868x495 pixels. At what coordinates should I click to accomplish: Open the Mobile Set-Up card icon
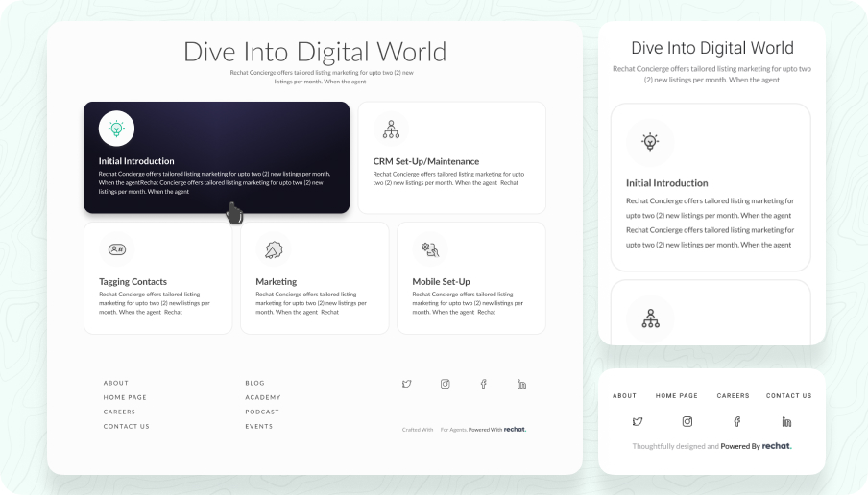430,249
